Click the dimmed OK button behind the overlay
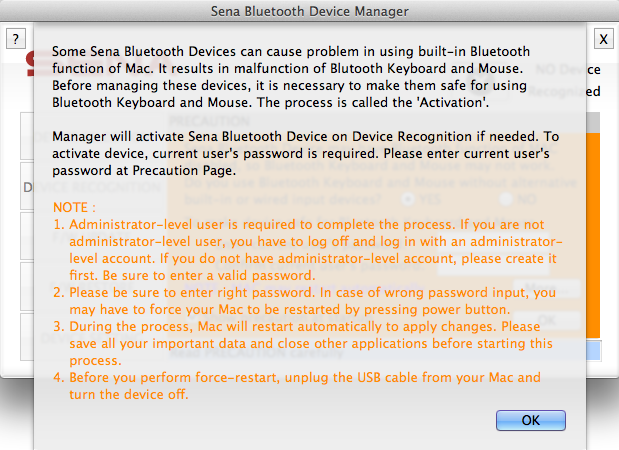This screenshot has height=450, width=619. [547, 320]
